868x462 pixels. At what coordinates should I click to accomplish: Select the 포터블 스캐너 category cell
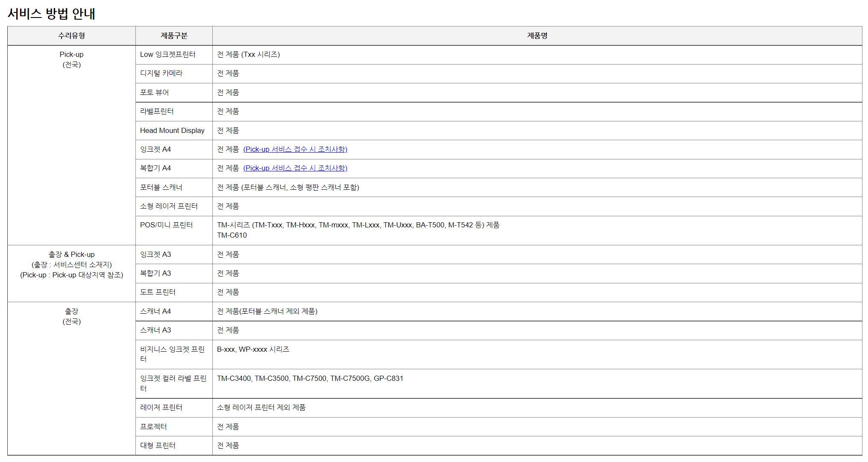click(161, 187)
